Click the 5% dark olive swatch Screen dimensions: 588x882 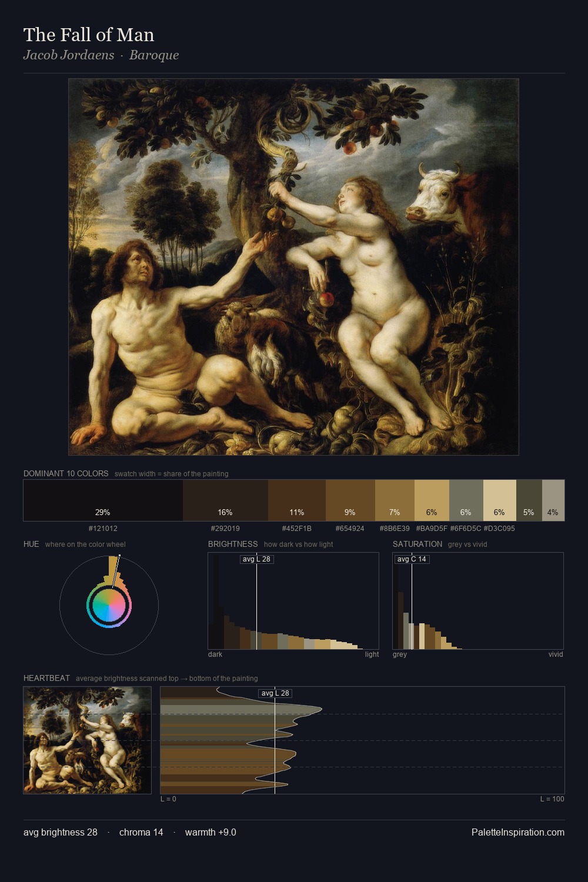[x=529, y=500]
